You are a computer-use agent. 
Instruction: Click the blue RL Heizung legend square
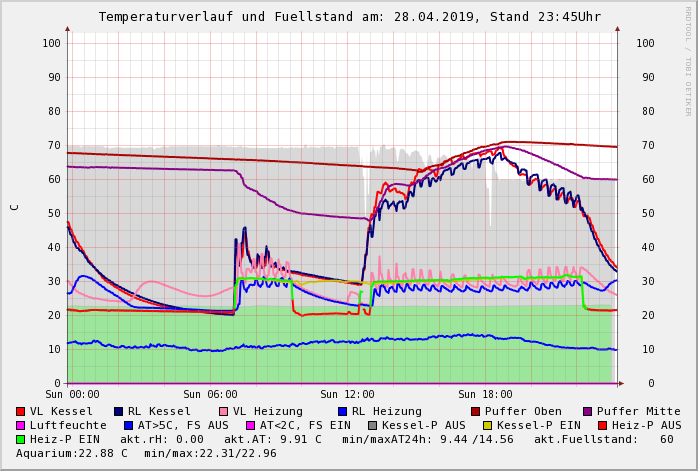point(343,412)
